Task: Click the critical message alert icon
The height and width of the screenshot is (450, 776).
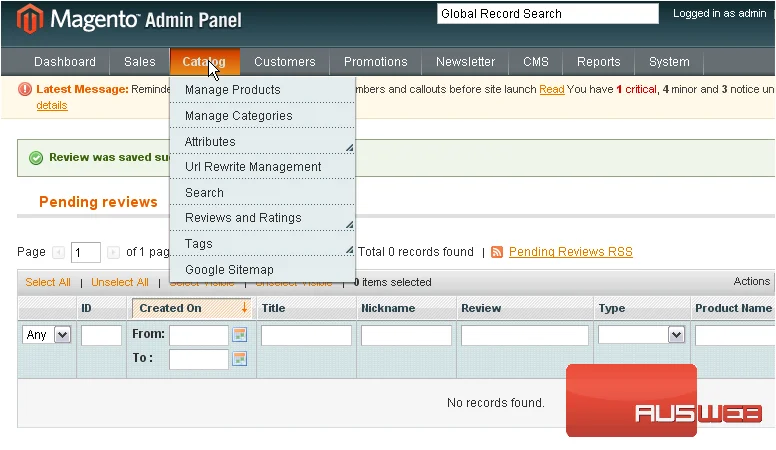Action: (x=25, y=89)
